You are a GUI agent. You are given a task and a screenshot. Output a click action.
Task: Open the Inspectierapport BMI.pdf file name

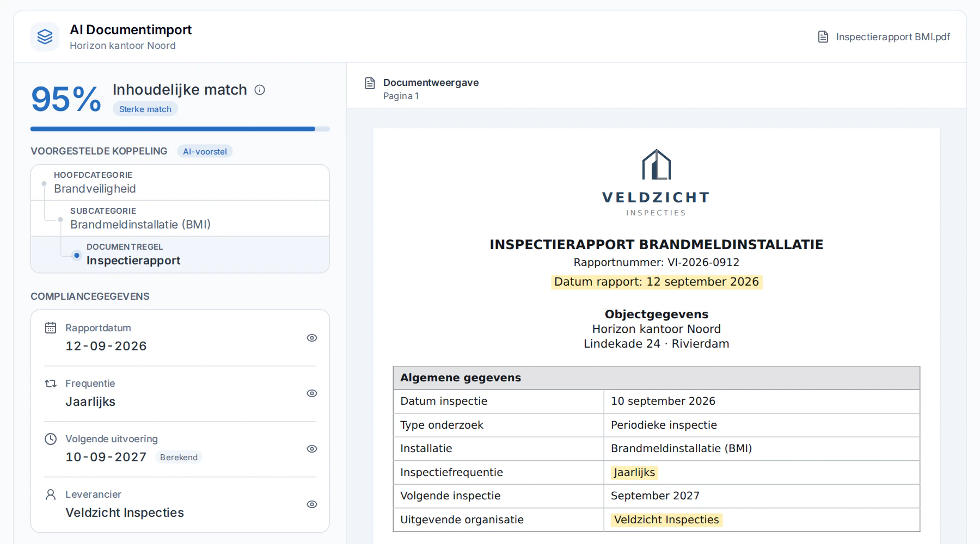click(x=893, y=37)
